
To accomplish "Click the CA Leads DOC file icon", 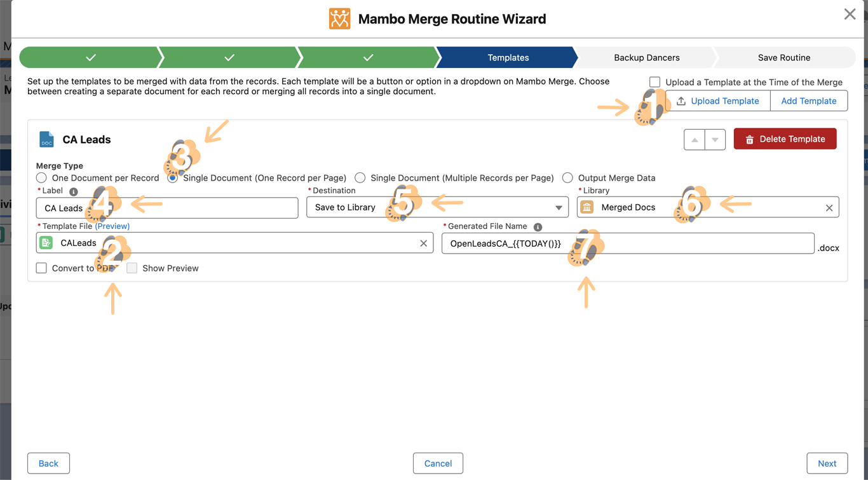I will tap(46, 139).
